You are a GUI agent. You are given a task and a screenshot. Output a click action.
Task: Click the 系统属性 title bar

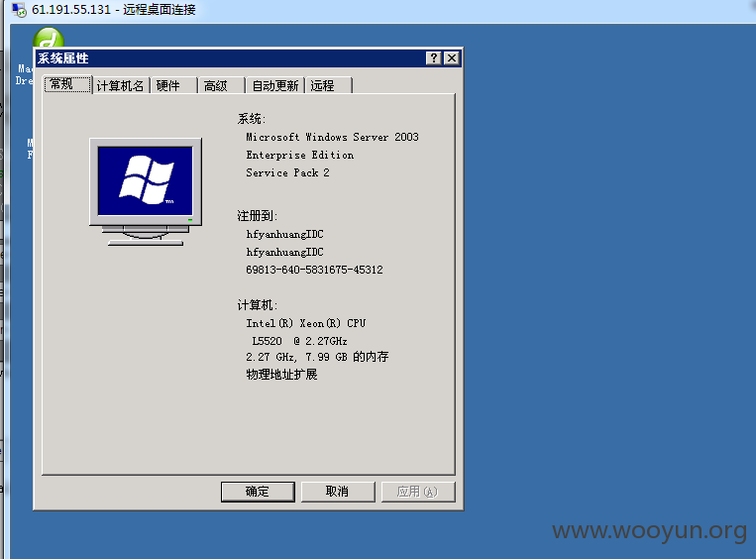tap(249, 58)
